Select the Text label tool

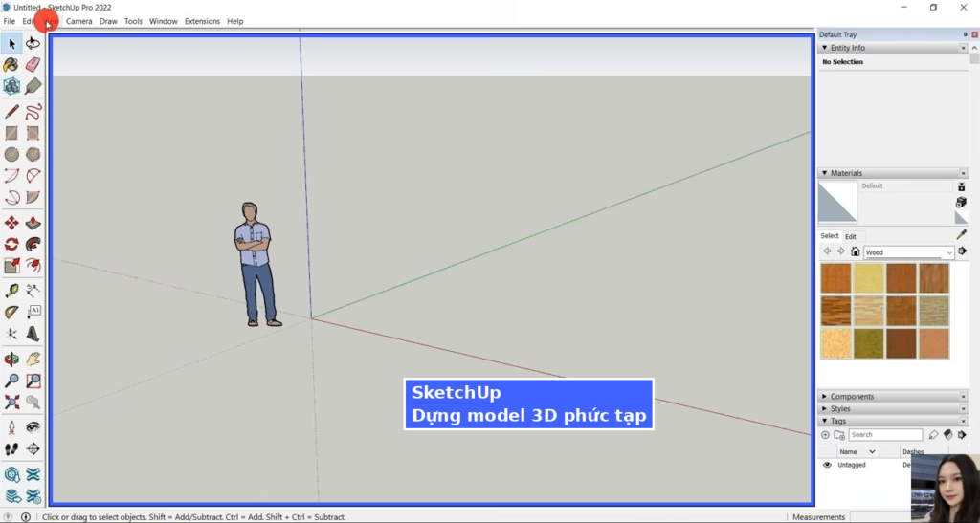[x=33, y=313]
